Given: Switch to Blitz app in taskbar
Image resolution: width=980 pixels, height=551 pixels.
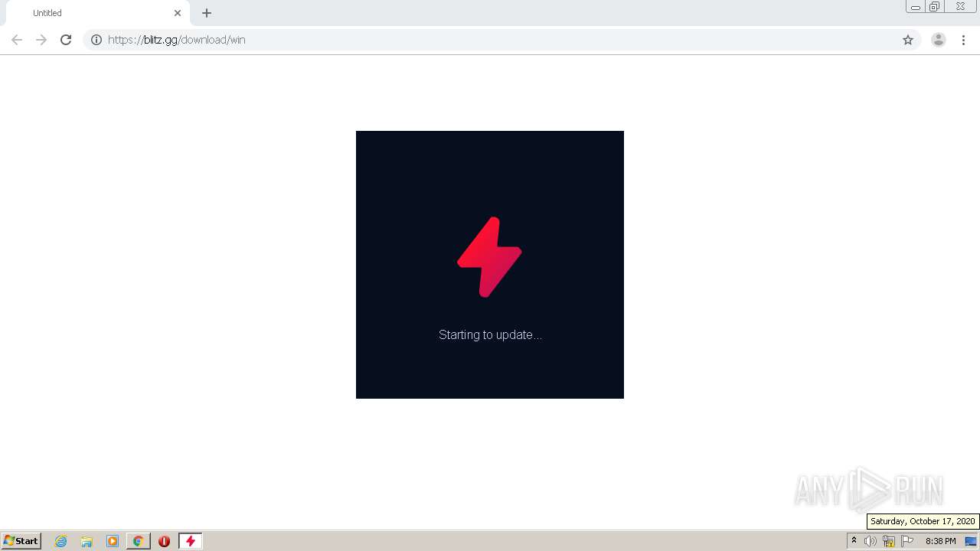Looking at the screenshot, I should click(191, 541).
